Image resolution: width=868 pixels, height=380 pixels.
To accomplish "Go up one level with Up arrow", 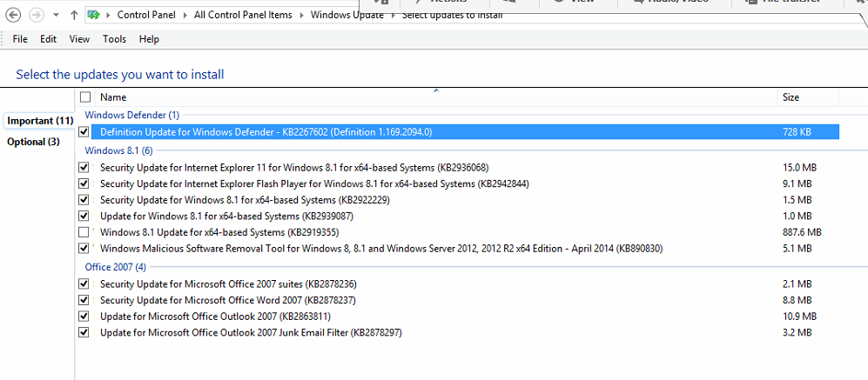I will point(74,16).
